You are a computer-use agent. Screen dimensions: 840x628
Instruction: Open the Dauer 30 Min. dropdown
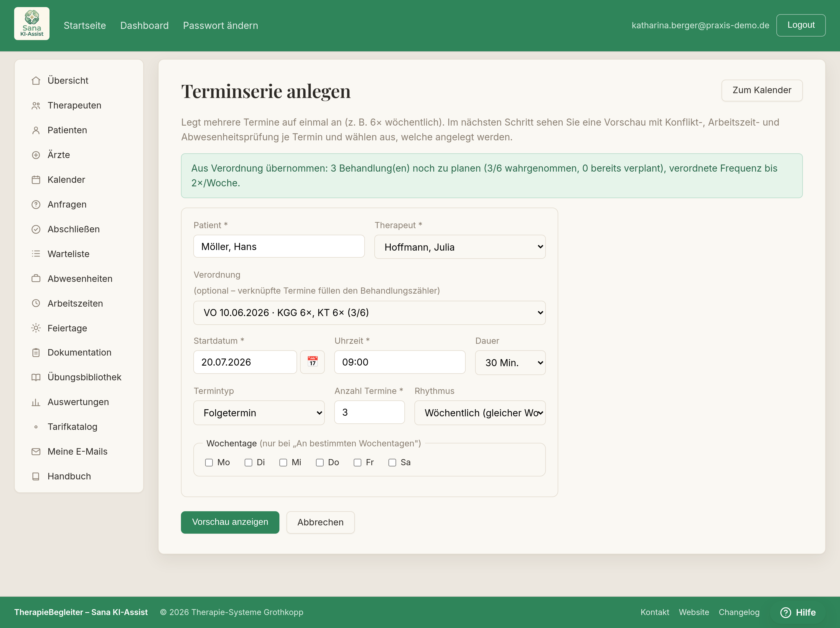pos(510,363)
